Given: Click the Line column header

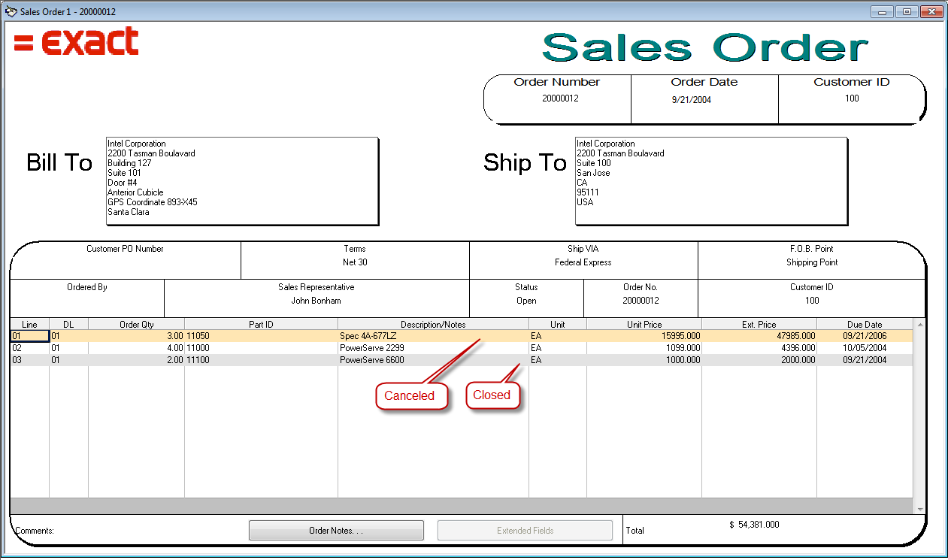Looking at the screenshot, I should 29,325.
